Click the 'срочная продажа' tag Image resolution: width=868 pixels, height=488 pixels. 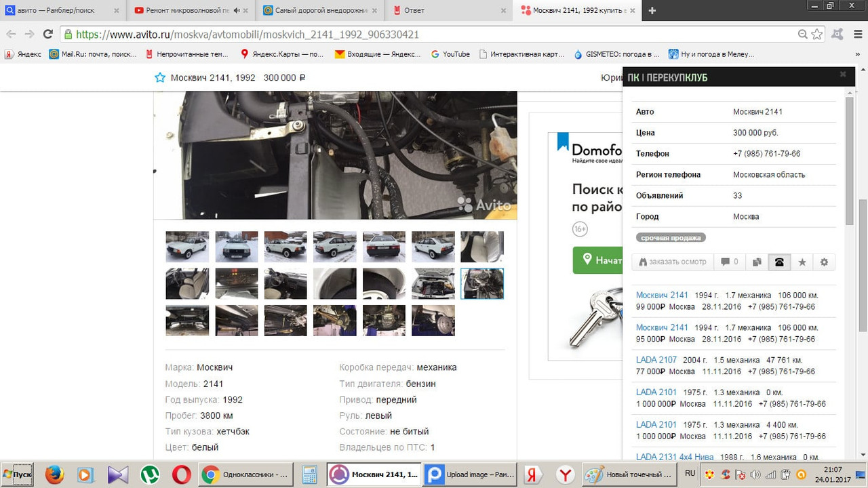671,238
